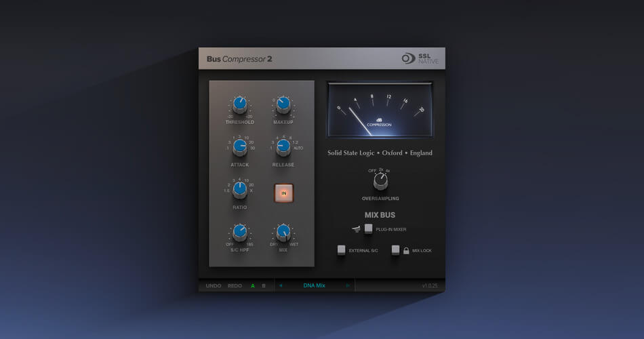Click the Attack knob
The image size is (644, 339).
240,146
